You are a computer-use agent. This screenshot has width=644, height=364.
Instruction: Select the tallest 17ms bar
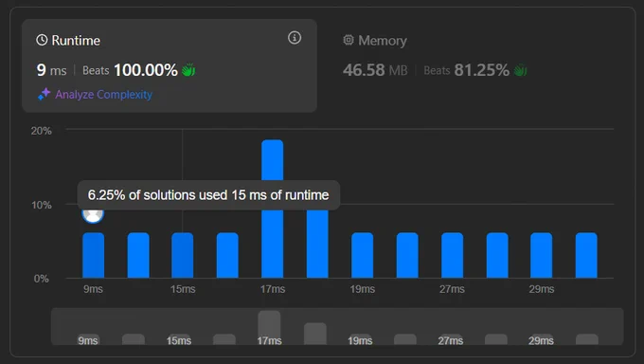click(x=273, y=209)
